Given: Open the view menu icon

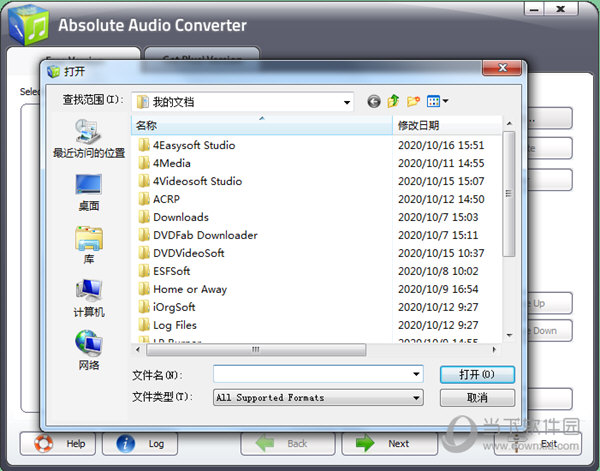Looking at the screenshot, I should click(x=437, y=101).
